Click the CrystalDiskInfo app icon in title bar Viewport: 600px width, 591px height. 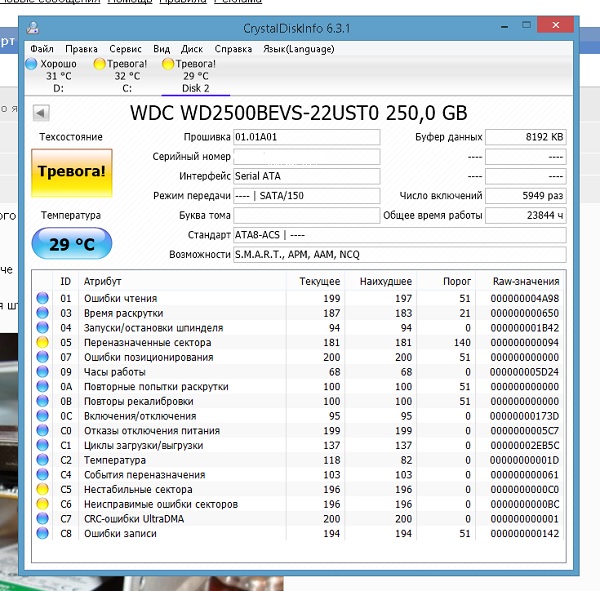(33, 28)
